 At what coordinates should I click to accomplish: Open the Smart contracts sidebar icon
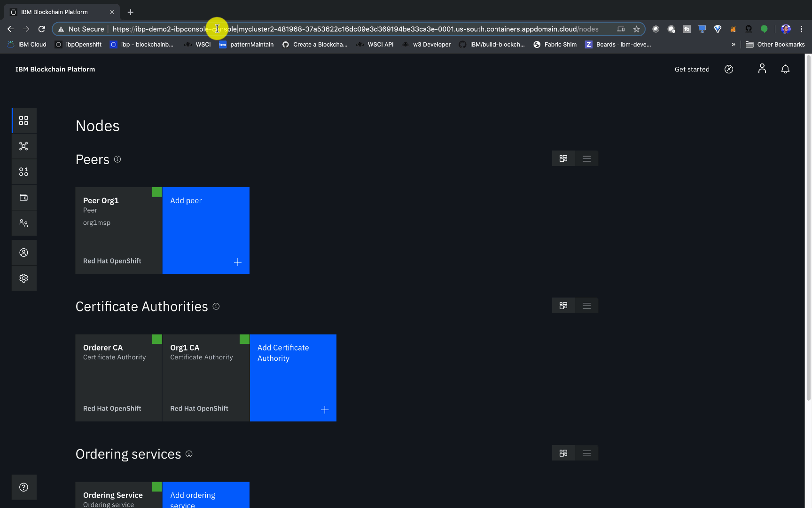coord(23,172)
